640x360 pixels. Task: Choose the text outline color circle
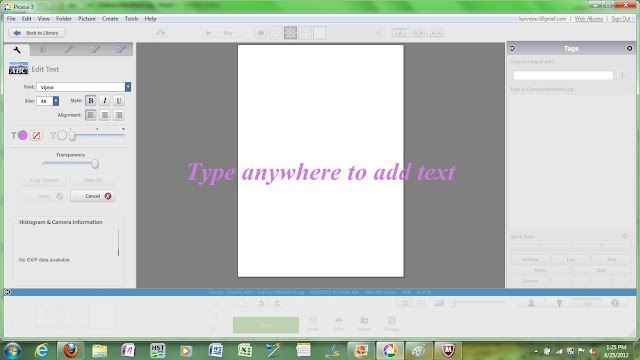(62, 135)
